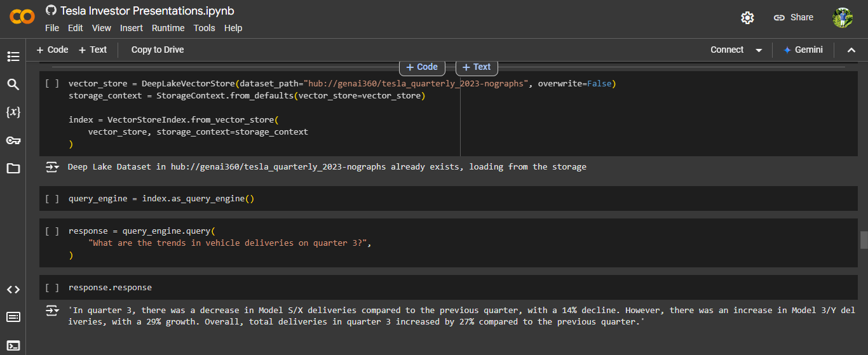This screenshot has height=355, width=868.
Task: Add a text cell from the toolbar
Action: point(93,50)
